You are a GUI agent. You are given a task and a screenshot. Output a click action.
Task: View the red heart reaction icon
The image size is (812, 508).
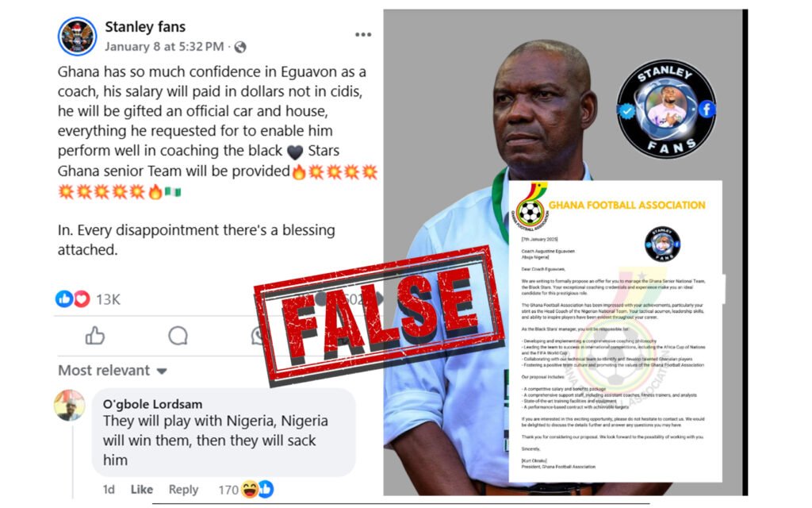click(x=82, y=298)
